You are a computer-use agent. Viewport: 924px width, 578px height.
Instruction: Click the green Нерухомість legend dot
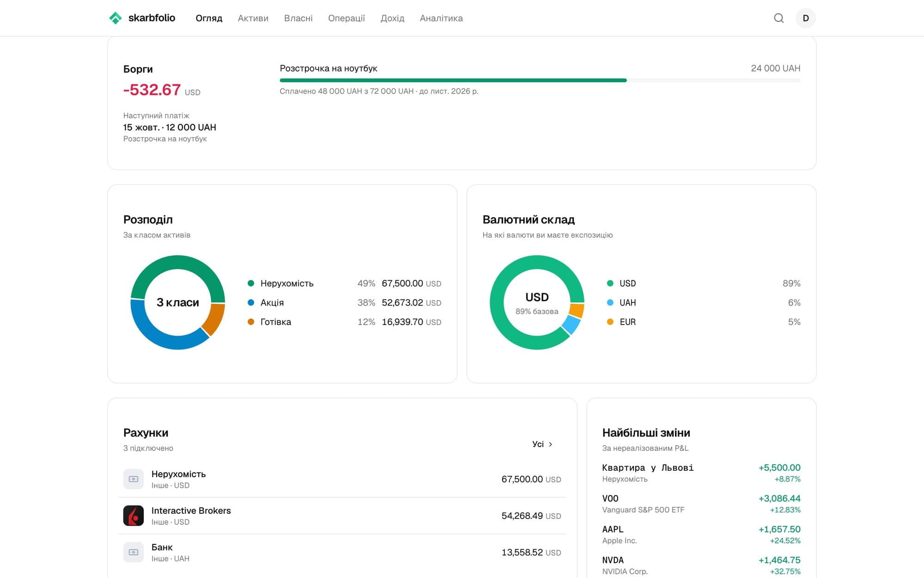tap(251, 283)
